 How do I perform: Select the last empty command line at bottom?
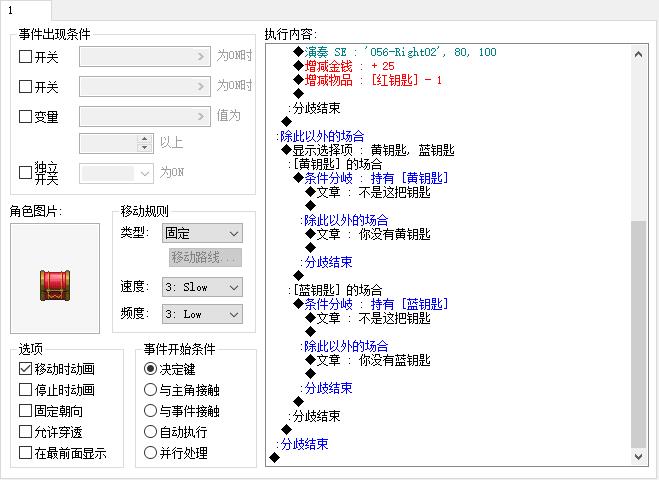pyautogui.click(x=274, y=457)
